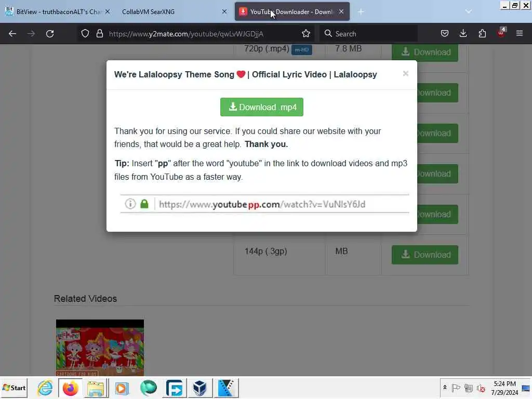Launch Internet Explorer from taskbar
The width and height of the screenshot is (532, 399).
click(x=45, y=388)
